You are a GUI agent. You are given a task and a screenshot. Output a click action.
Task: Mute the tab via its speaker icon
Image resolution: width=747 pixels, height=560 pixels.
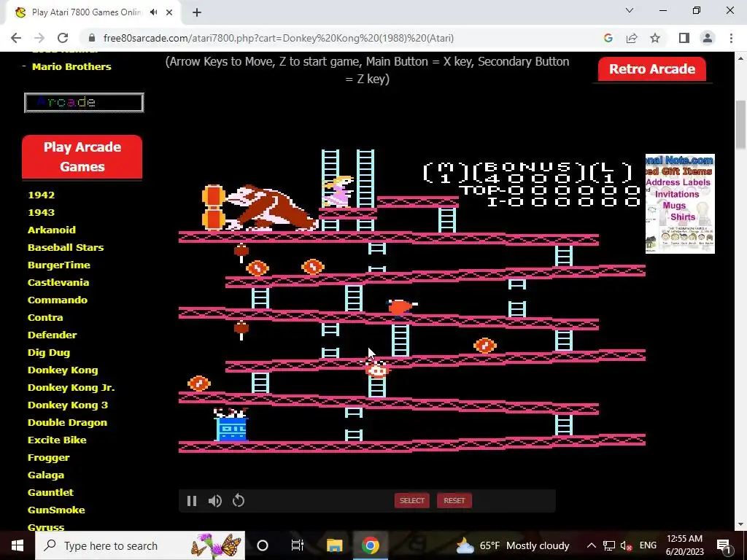pos(153,12)
